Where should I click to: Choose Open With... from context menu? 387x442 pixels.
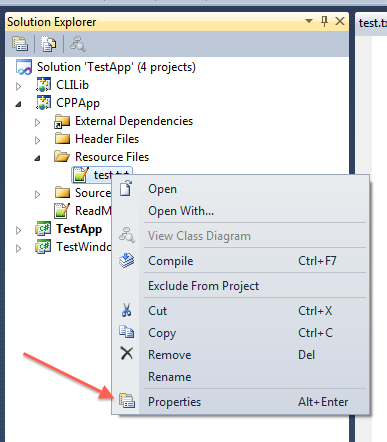coord(181,211)
